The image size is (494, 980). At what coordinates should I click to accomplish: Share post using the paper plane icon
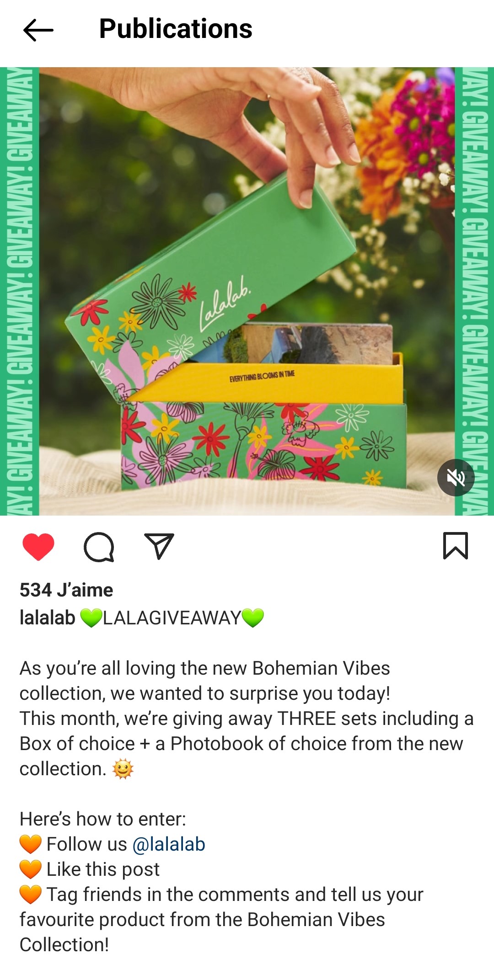[159, 546]
